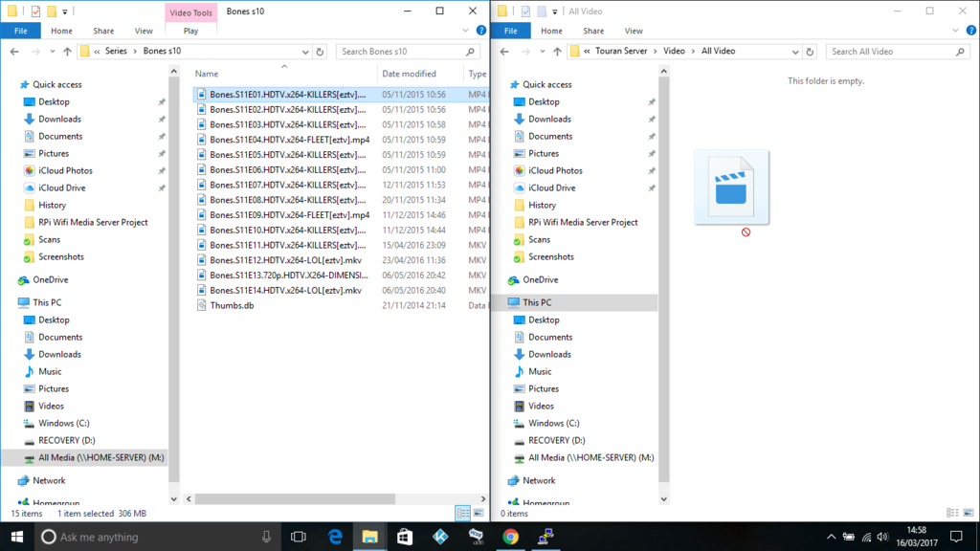Switch Bones s10 window to details view
The width and height of the screenshot is (980, 551).
[463, 514]
